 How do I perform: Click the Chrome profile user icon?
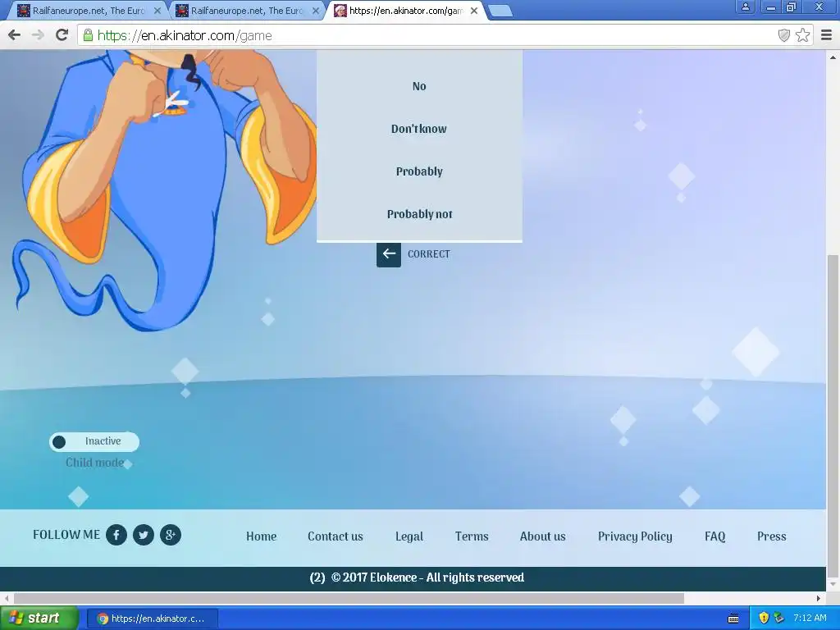[x=745, y=7]
